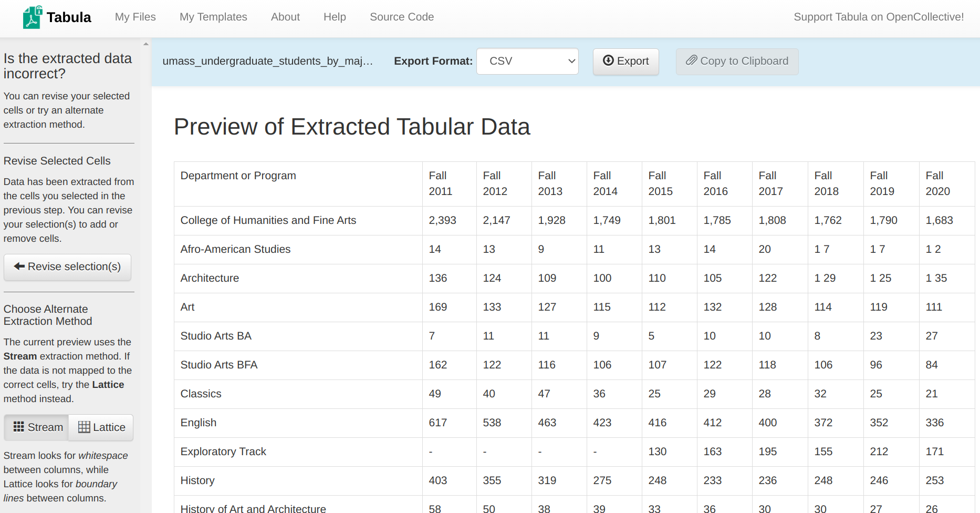The height and width of the screenshot is (513, 980).
Task: Click the sidebar scroll up arrow
Action: click(146, 44)
